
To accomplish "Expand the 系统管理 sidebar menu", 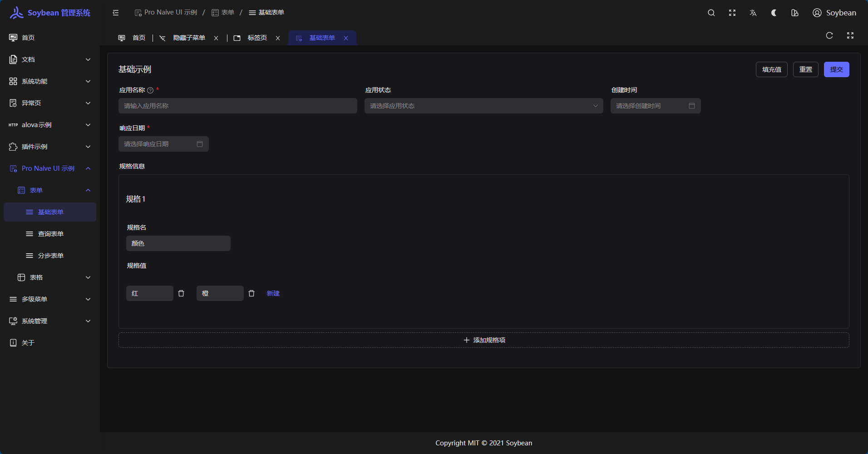I will [x=50, y=321].
